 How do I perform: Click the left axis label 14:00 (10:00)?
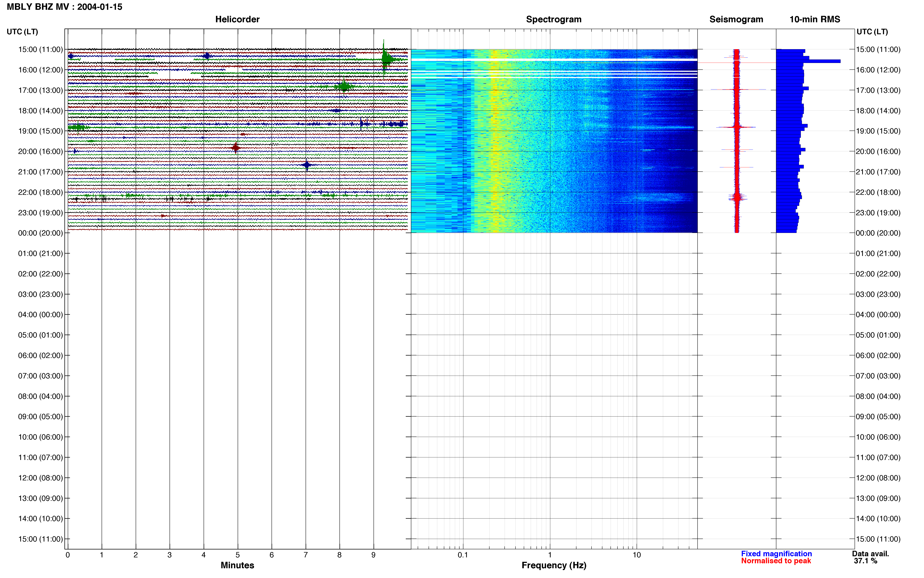pos(41,519)
